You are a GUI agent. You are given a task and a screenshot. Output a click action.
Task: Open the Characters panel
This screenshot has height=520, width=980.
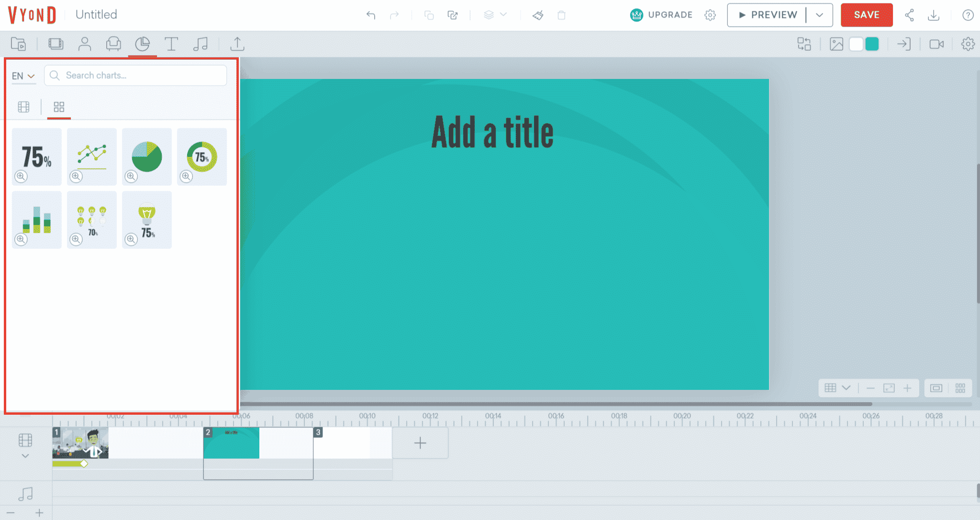85,44
